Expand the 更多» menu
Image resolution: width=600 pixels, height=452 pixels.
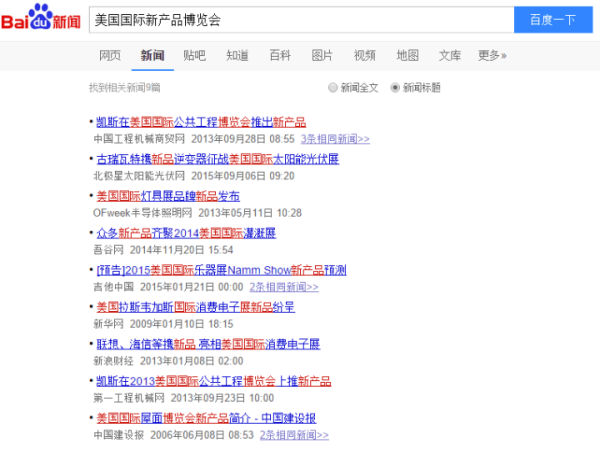[x=492, y=55]
